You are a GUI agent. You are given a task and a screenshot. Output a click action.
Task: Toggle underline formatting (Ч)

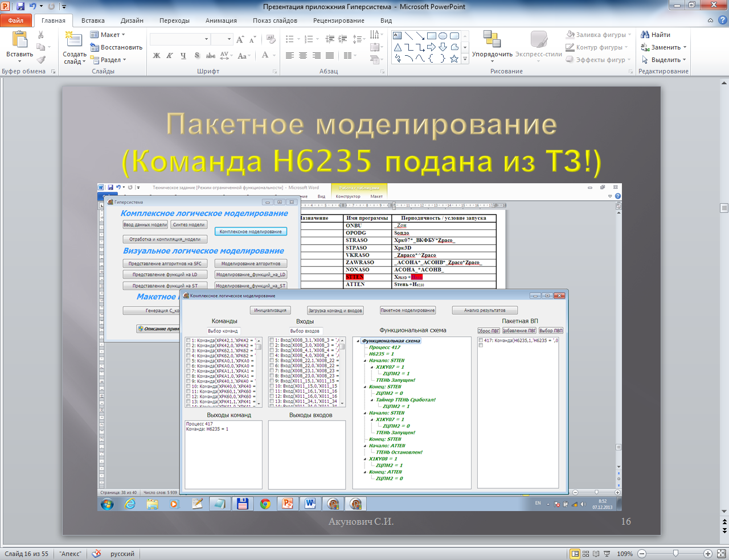[183, 56]
